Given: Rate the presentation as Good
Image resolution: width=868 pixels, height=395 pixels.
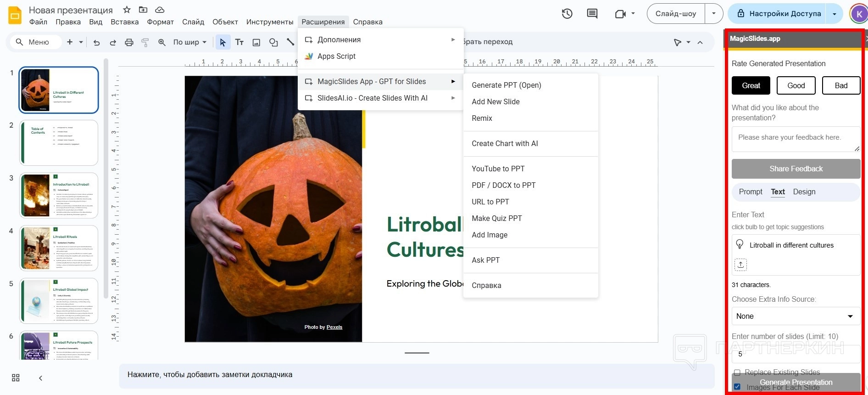Looking at the screenshot, I should click(796, 85).
